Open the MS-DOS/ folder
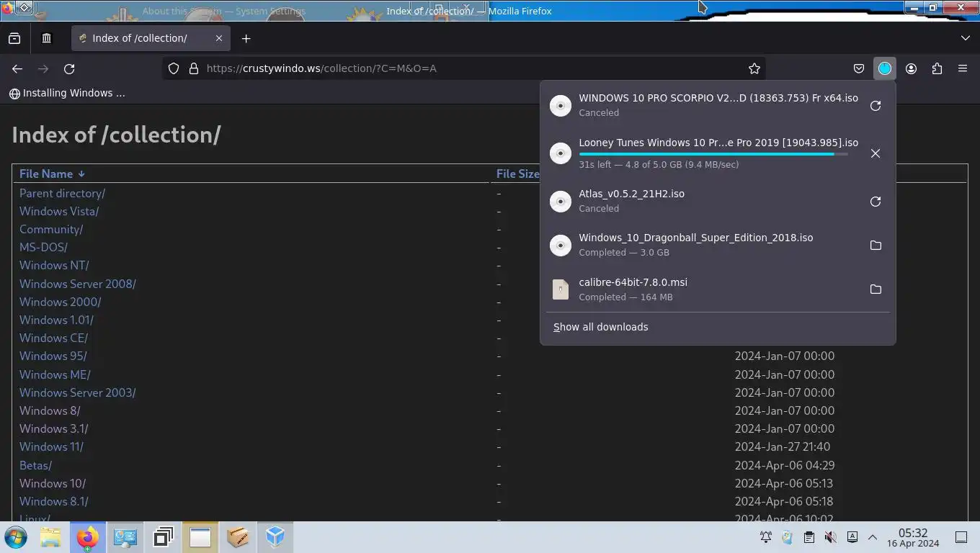 43,247
